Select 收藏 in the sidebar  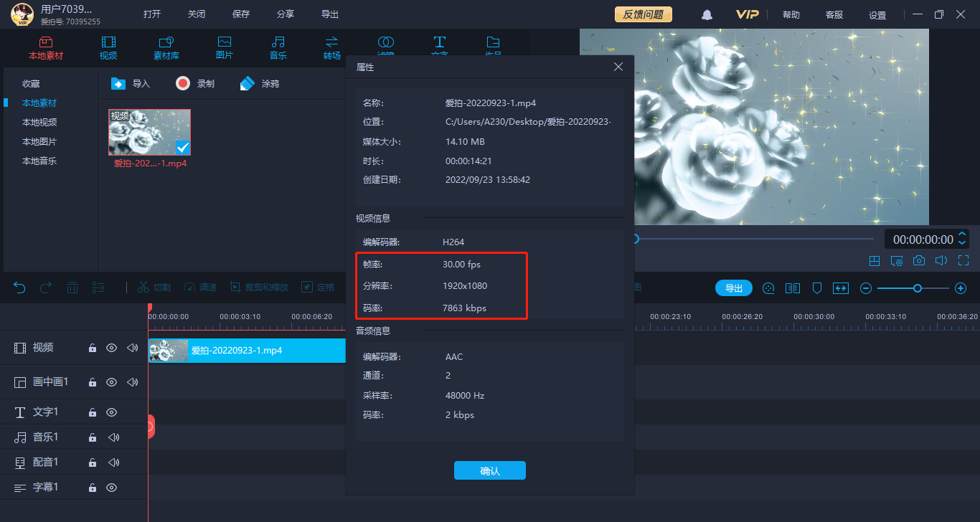click(x=31, y=84)
